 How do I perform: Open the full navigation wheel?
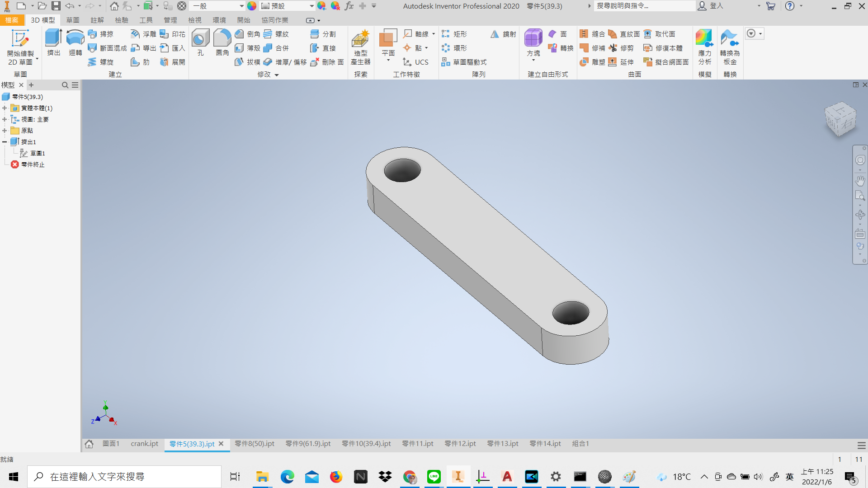(860, 160)
